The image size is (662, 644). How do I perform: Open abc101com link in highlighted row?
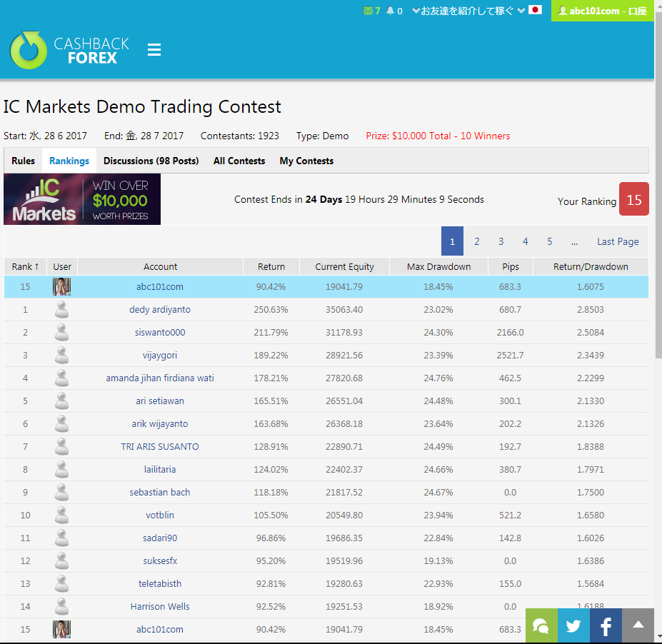[x=160, y=286]
